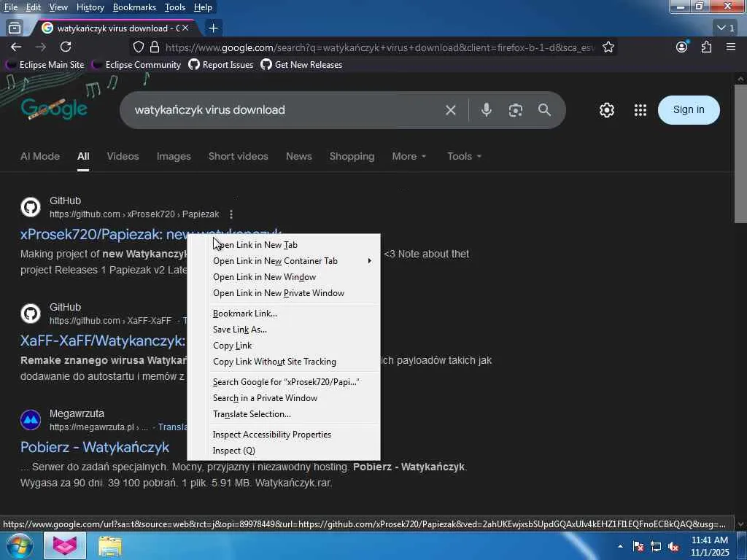Open the Help menu
Screen dimensions: 747x560
[203, 7]
